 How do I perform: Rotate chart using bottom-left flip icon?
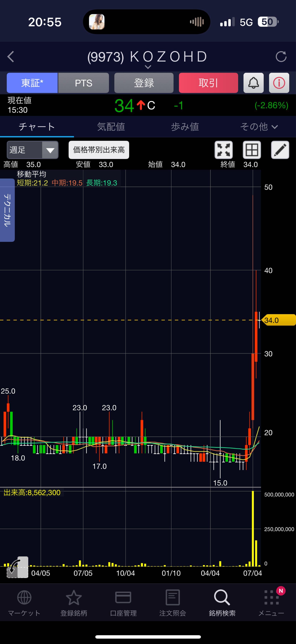(x=17, y=567)
